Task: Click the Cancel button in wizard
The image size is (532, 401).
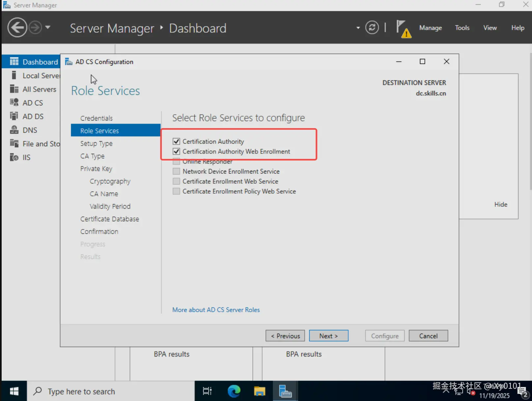Action: coord(428,336)
